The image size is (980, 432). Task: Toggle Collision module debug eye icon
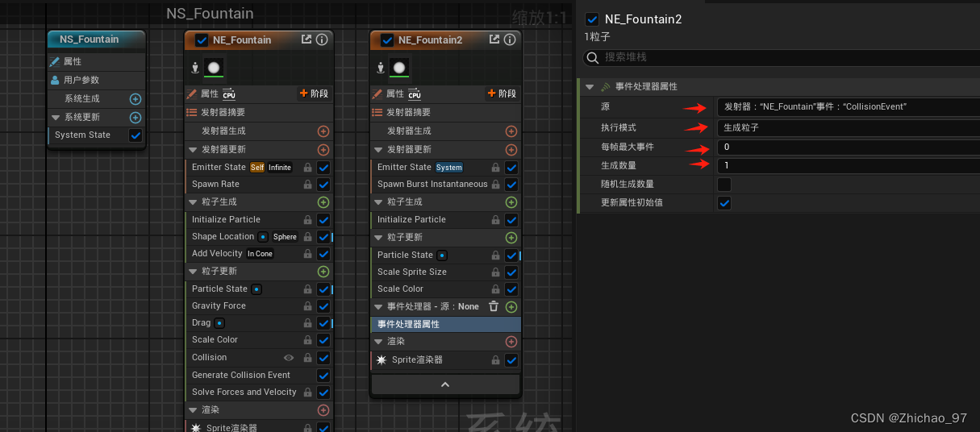tap(289, 358)
